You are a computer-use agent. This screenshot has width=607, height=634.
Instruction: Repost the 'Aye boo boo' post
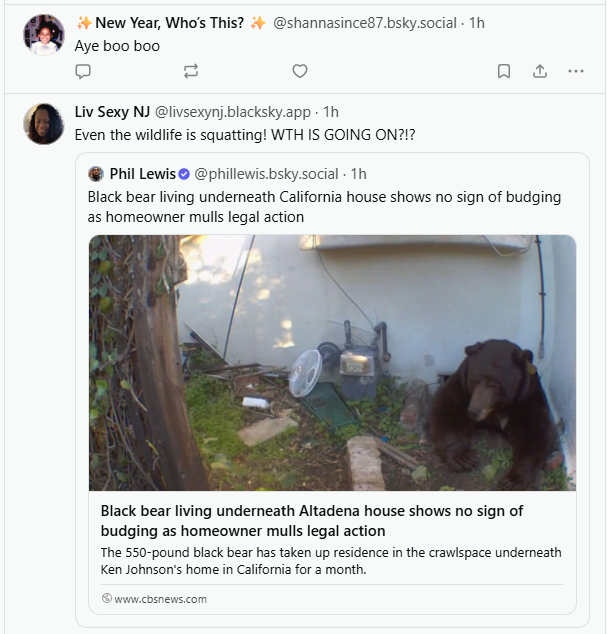coord(191,71)
